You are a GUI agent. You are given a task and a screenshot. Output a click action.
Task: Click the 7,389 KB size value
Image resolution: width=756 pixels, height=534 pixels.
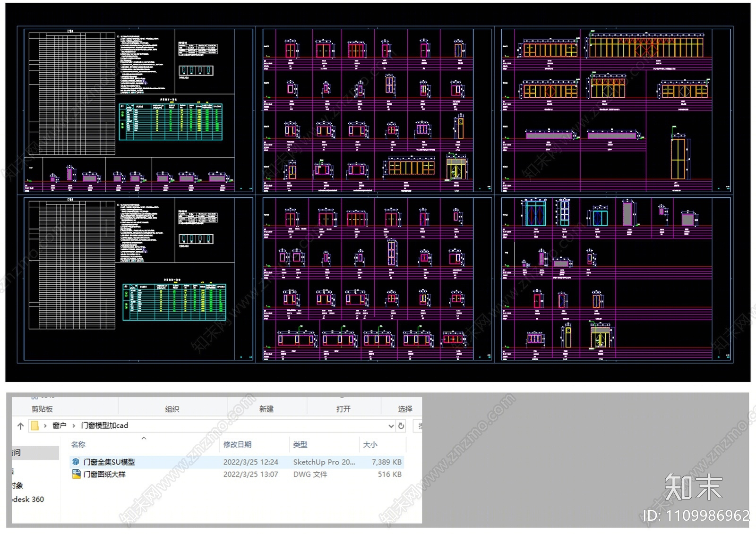[387, 462]
